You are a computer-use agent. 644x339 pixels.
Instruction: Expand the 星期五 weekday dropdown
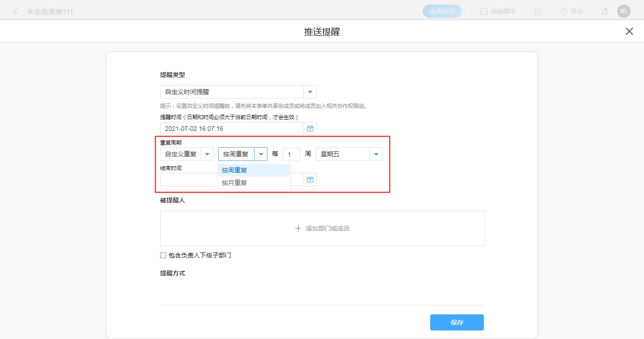pyautogui.click(x=376, y=154)
